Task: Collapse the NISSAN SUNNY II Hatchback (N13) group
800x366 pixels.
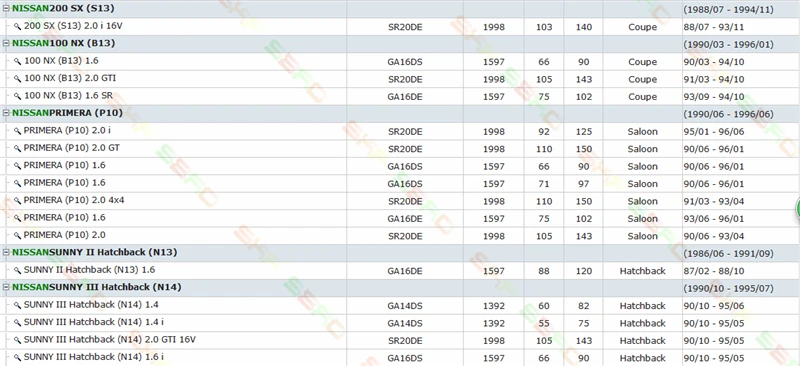Action: [7, 252]
